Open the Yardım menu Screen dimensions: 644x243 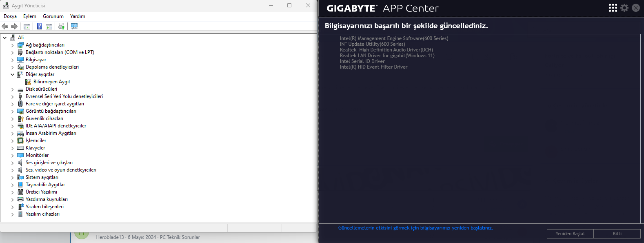click(x=78, y=16)
